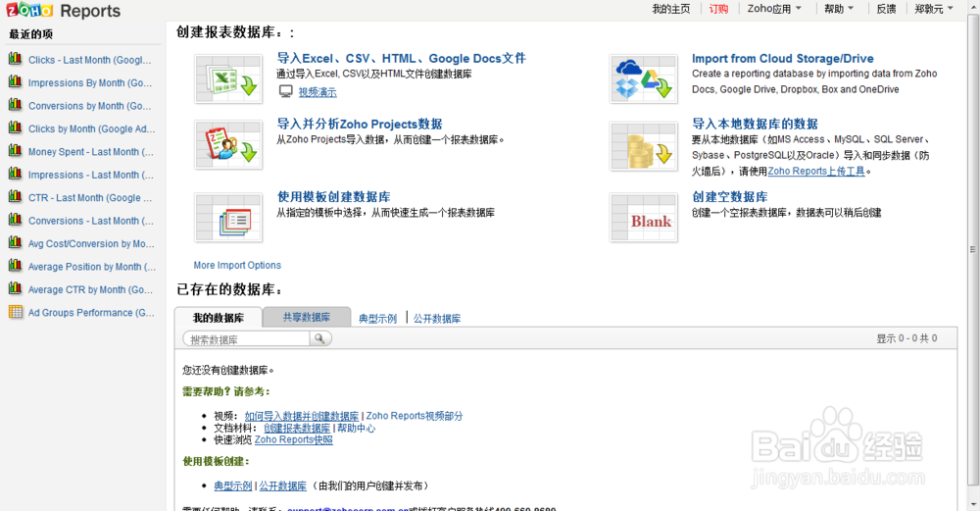Open Impressions By Month report

tap(89, 82)
